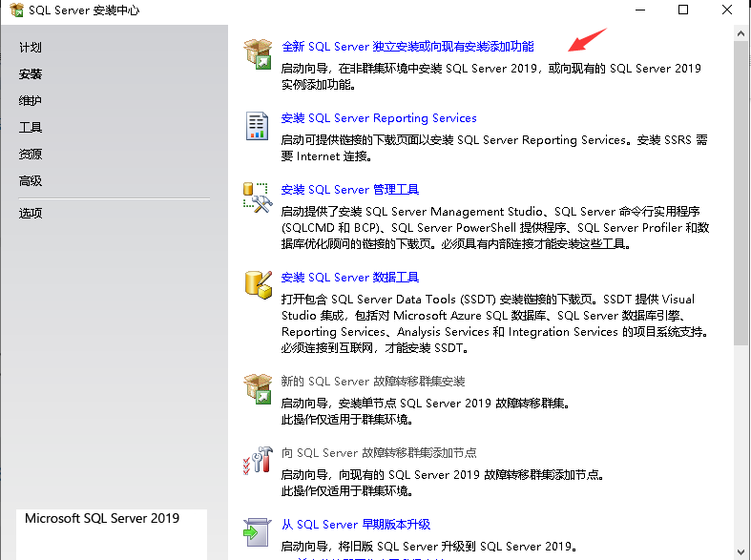The height and width of the screenshot is (560, 751).
Task: Select 安装 in the left navigation
Action: (x=31, y=74)
